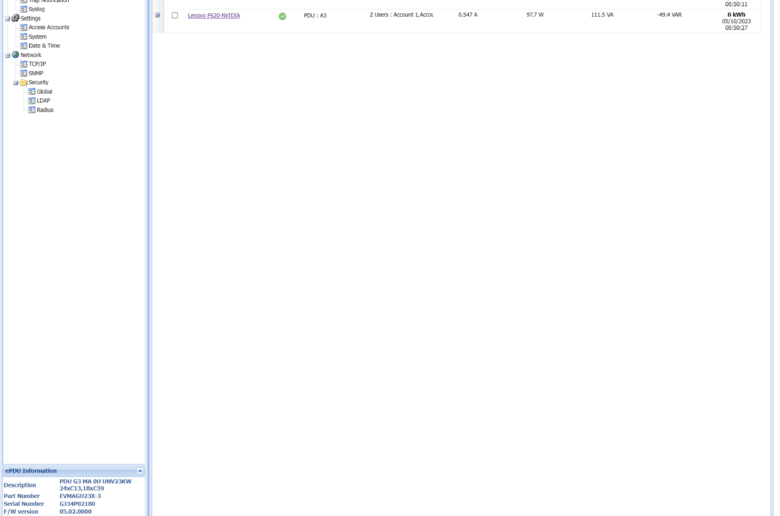Click the description 'PDU G3 MA 0U UNV23KW'
This screenshot has height=516, width=780.
[x=96, y=482]
